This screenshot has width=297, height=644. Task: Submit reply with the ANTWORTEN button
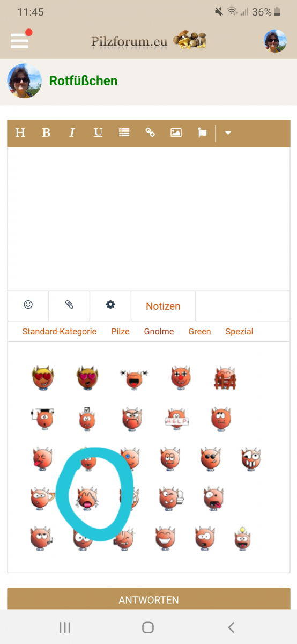pyautogui.click(x=148, y=599)
